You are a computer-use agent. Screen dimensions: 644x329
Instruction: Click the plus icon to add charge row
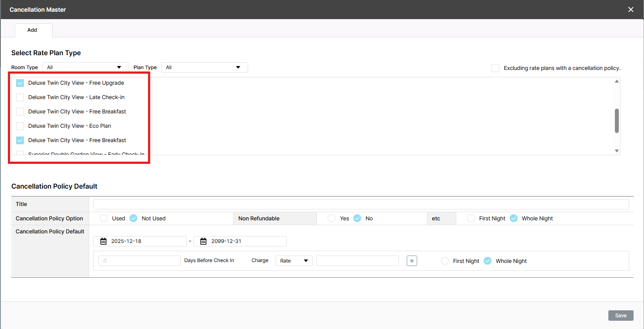(412, 261)
